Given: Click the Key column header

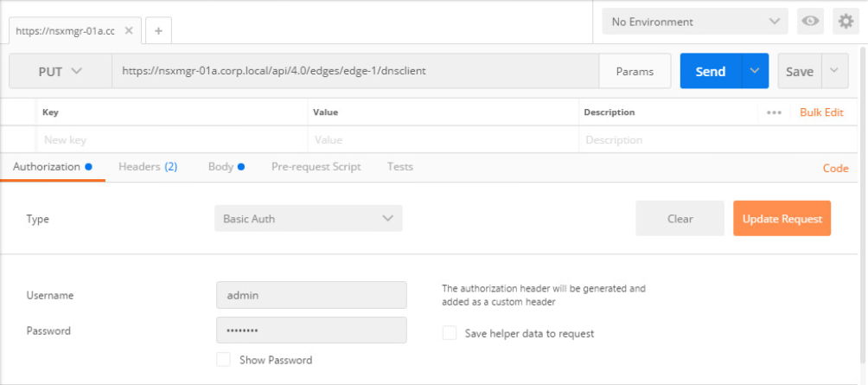Looking at the screenshot, I should point(50,112).
